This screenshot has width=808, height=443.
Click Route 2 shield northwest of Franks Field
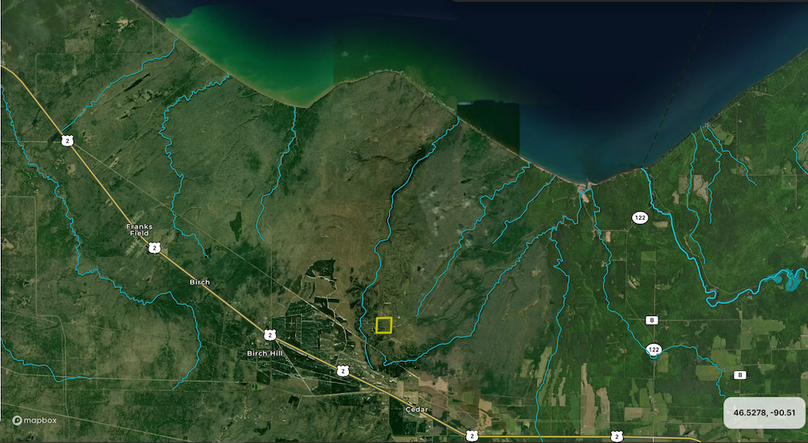click(x=66, y=141)
